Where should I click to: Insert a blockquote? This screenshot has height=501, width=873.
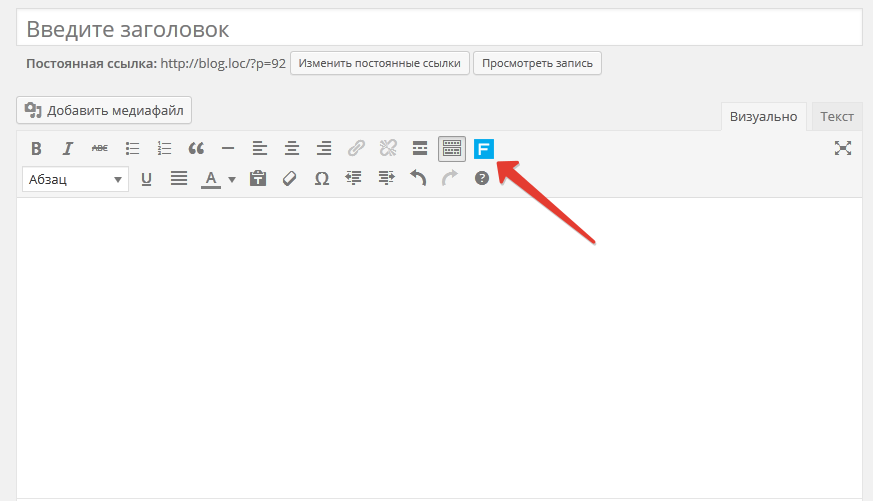click(x=196, y=149)
